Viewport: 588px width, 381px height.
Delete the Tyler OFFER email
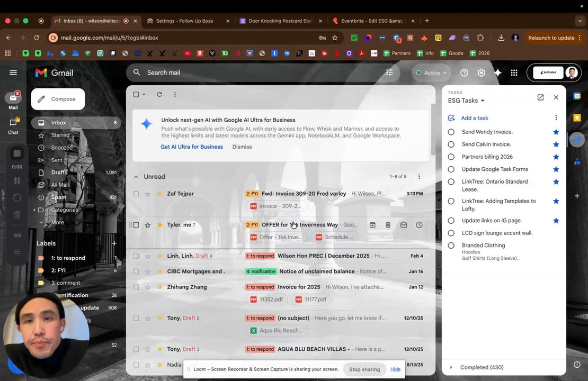pos(388,225)
